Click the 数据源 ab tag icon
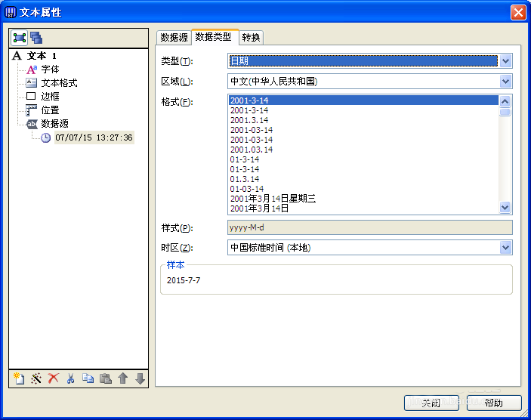The height and width of the screenshot is (420, 531). coord(32,124)
